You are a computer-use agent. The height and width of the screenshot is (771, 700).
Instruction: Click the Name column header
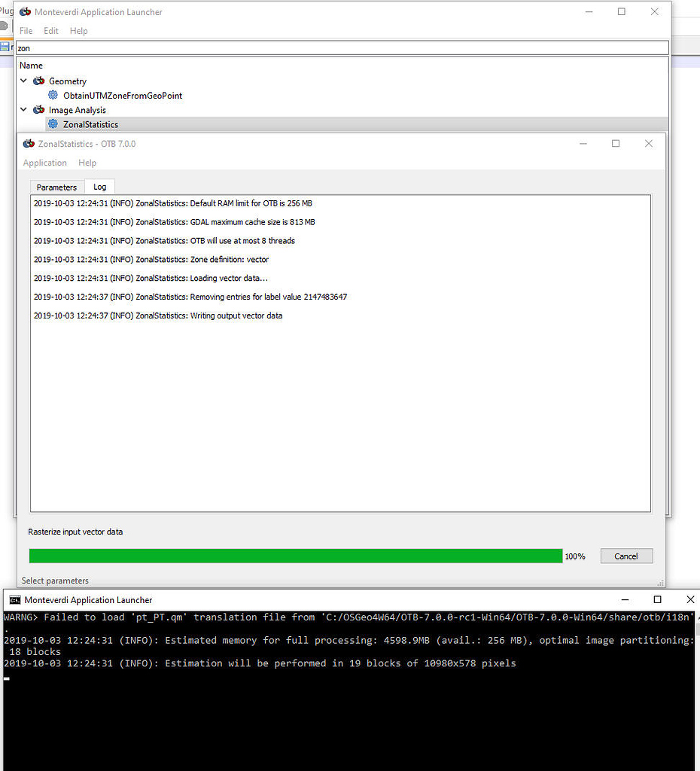coord(31,66)
